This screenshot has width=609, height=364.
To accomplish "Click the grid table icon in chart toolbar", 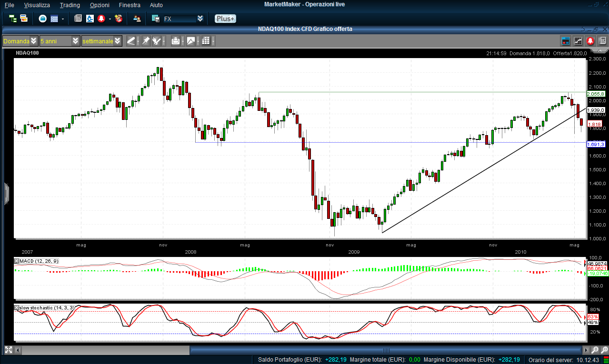I will click(x=206, y=41).
